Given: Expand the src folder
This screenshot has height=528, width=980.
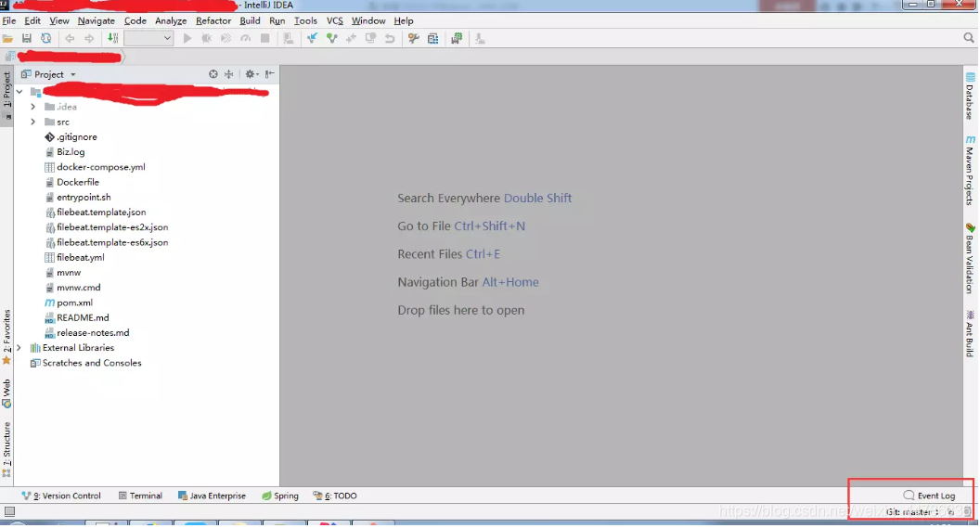Looking at the screenshot, I should (33, 122).
